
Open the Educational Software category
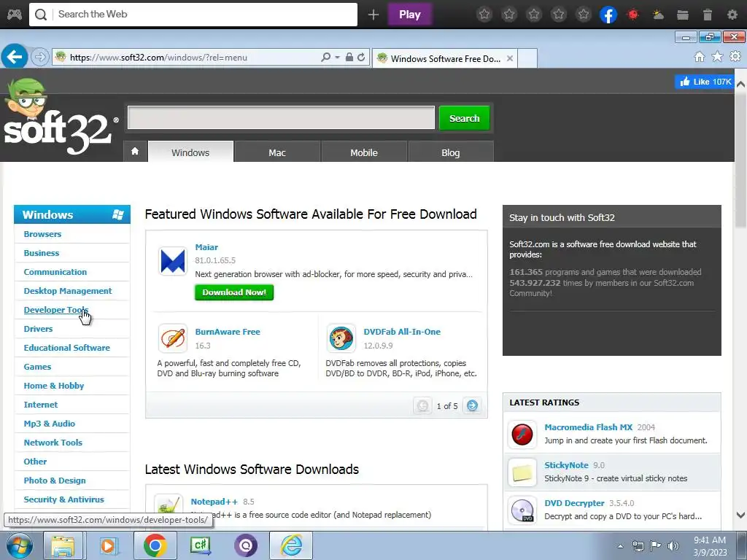(66, 348)
